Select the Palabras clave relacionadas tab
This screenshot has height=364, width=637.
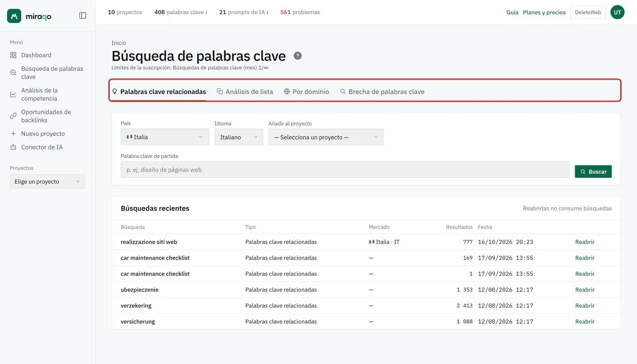[159, 92]
